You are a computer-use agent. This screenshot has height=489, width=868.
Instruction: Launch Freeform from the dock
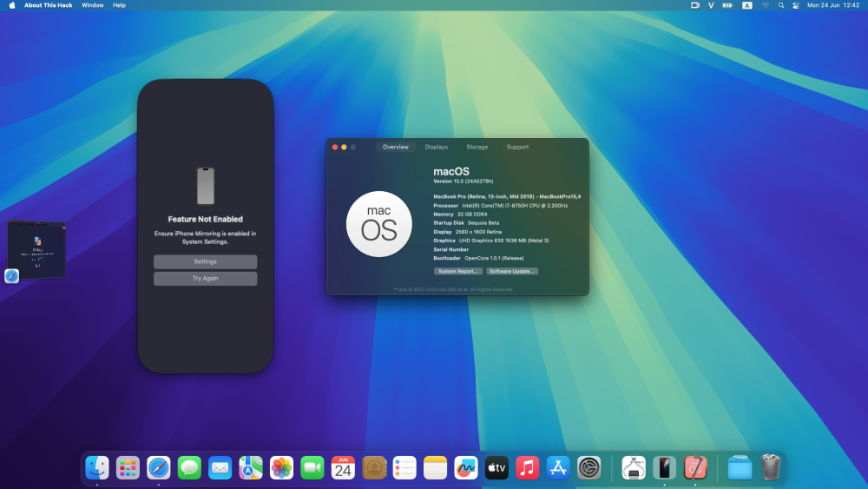pyautogui.click(x=466, y=468)
